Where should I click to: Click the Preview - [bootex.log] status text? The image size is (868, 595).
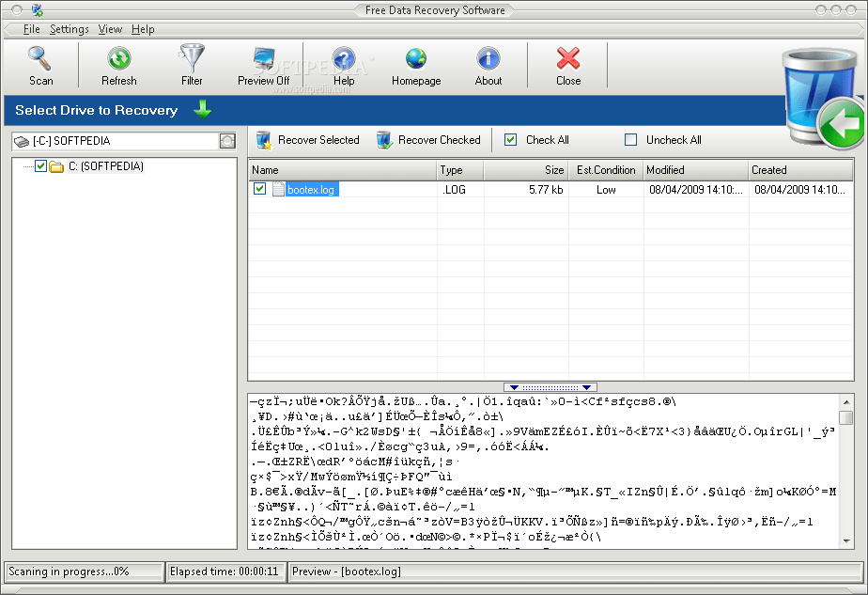coord(347,572)
